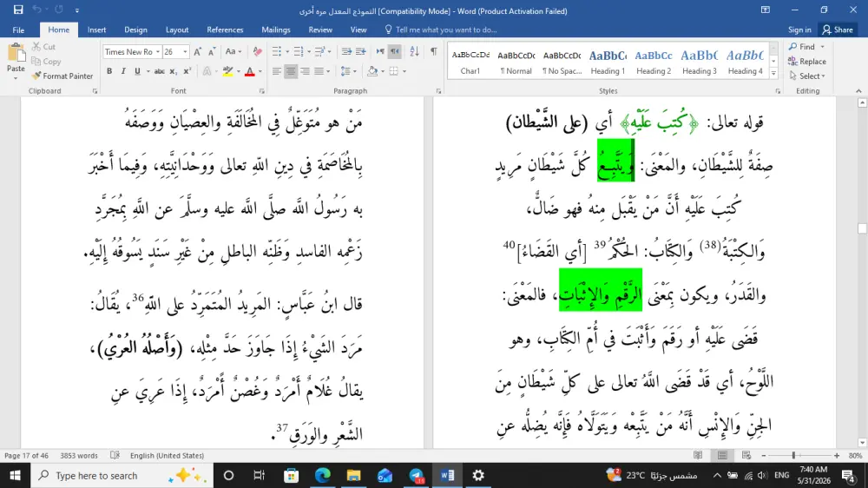Apply superscript formatting
This screenshot has width=868, height=488.
pyautogui.click(x=187, y=71)
